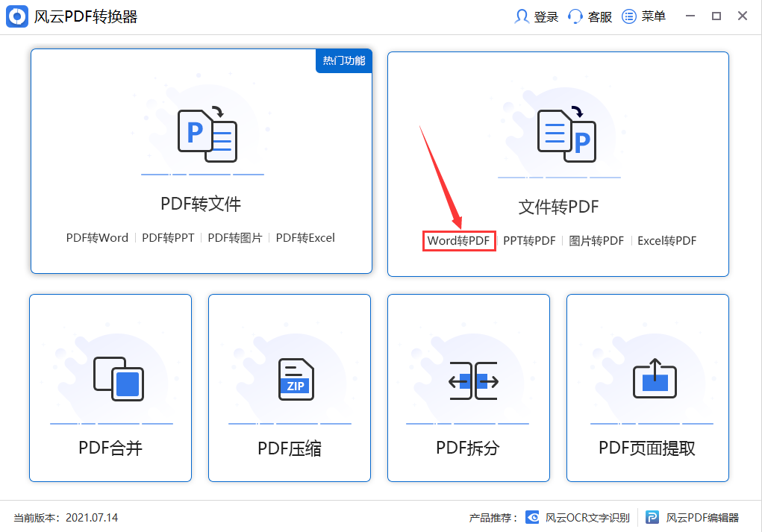762x532 pixels.
Task: Click the 产品推荐 label
Action: point(493,518)
